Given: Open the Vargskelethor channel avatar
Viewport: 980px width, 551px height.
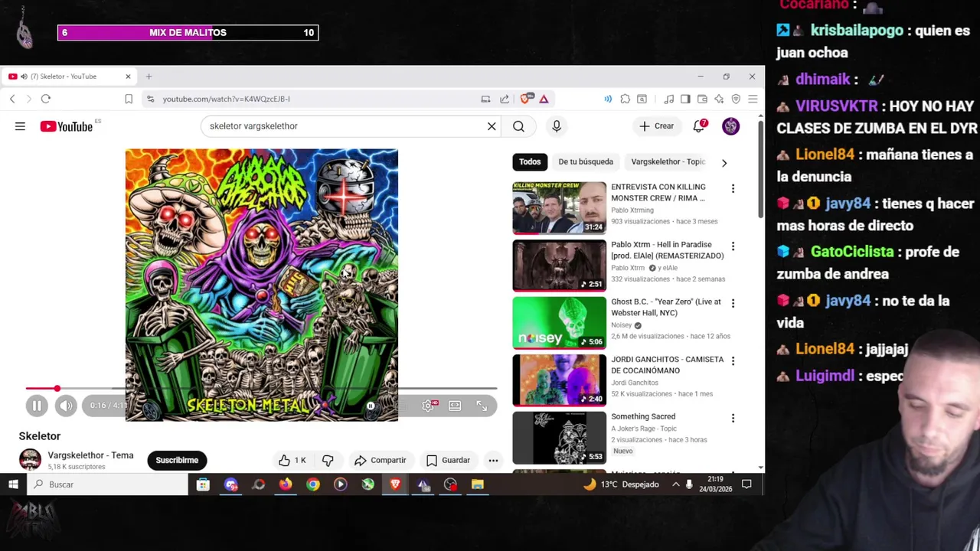Looking at the screenshot, I should 30,460.
